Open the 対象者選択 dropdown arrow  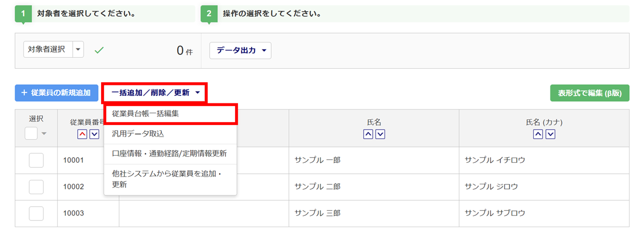[x=78, y=50]
